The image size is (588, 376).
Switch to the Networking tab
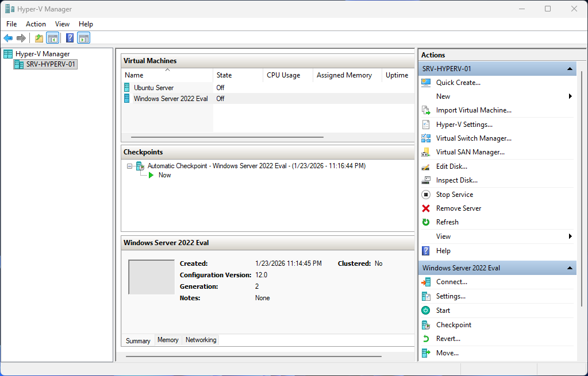click(201, 340)
